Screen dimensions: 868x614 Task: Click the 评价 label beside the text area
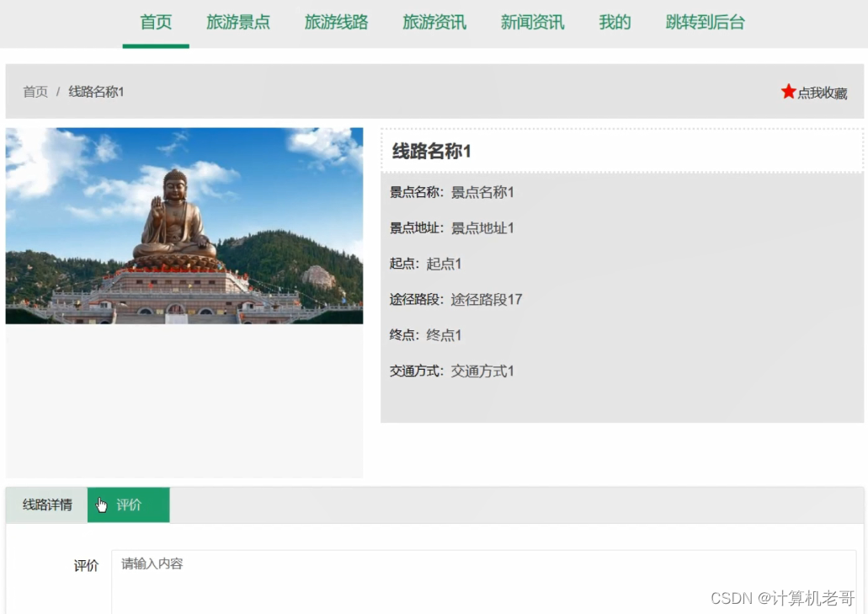(86, 566)
